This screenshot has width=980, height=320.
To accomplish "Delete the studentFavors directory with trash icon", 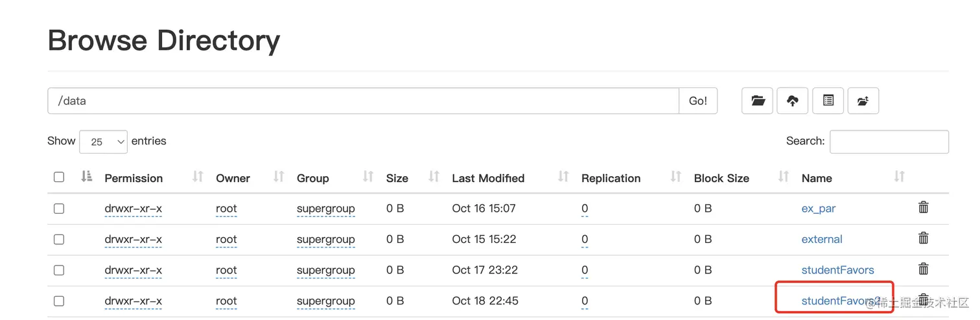I will click(x=924, y=268).
